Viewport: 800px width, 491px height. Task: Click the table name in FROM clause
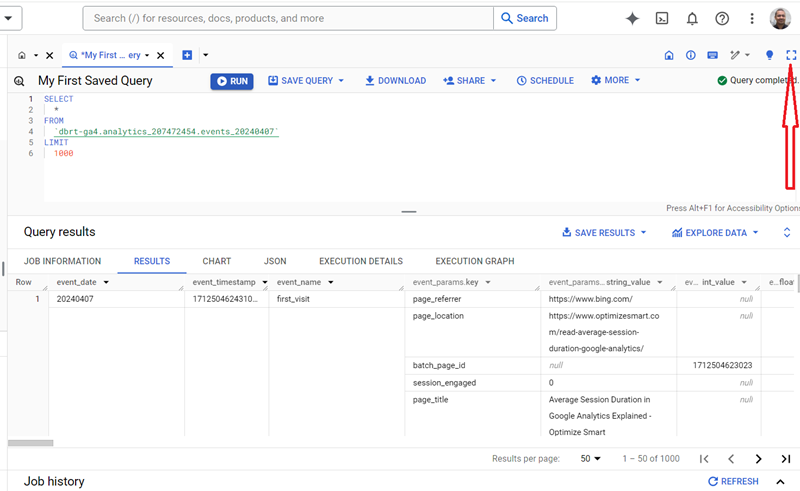[x=166, y=132]
